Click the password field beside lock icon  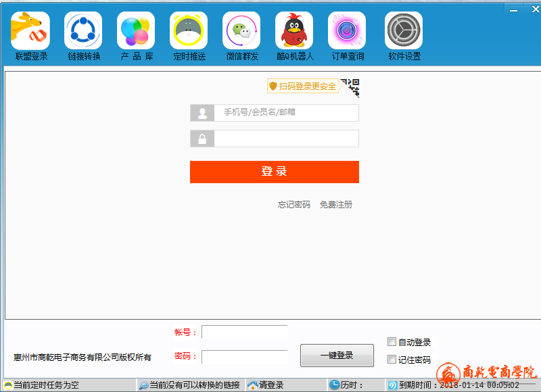click(x=285, y=139)
